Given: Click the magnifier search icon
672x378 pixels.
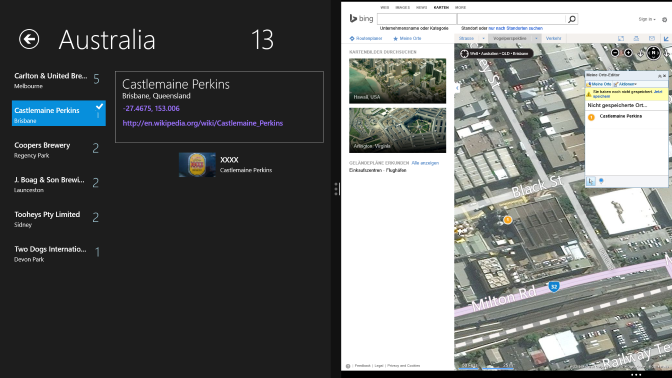Looking at the screenshot, I should [572, 19].
